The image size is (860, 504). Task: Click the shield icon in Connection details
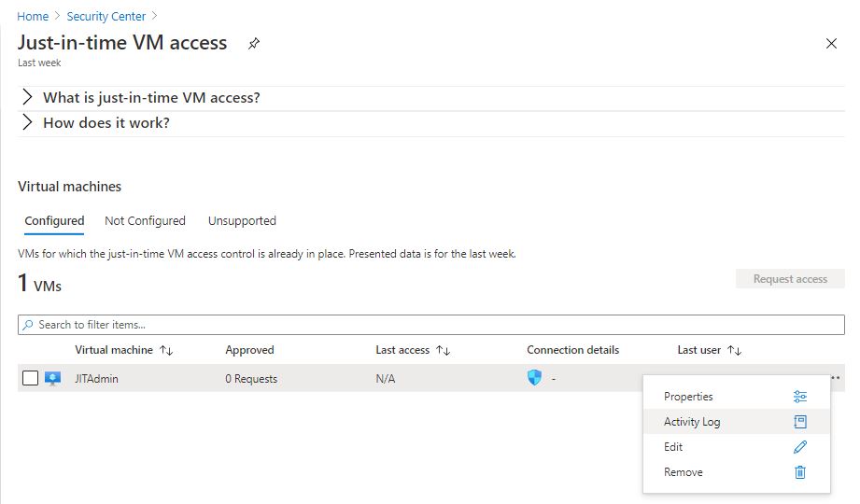[x=534, y=377]
